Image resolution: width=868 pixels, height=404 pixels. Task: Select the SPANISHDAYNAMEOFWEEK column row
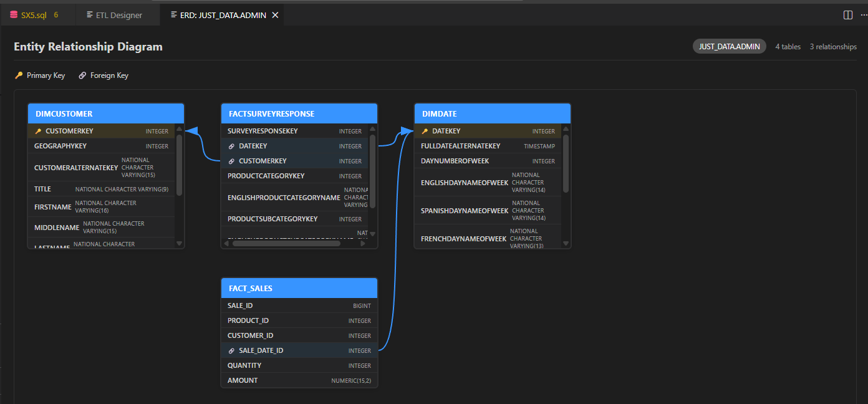[x=488, y=211]
